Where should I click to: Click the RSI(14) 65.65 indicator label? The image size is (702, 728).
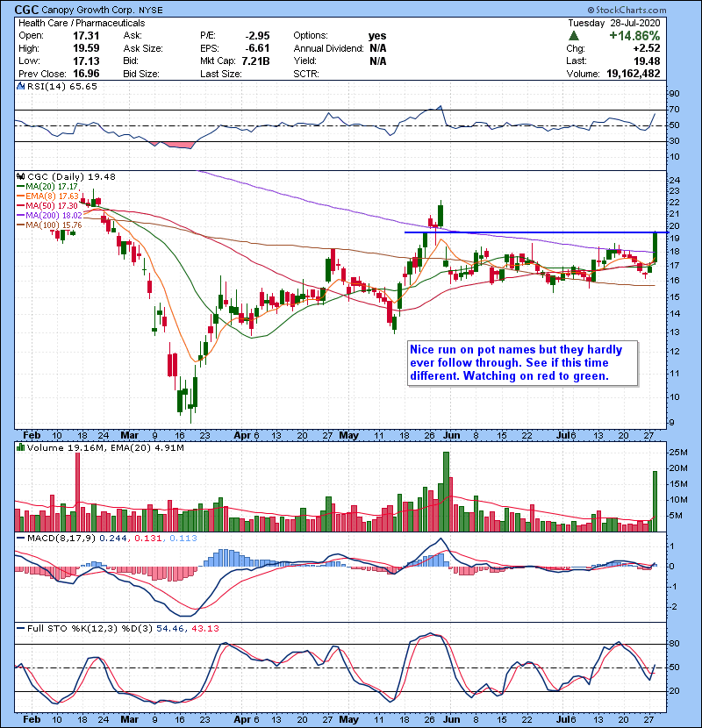click(62, 86)
